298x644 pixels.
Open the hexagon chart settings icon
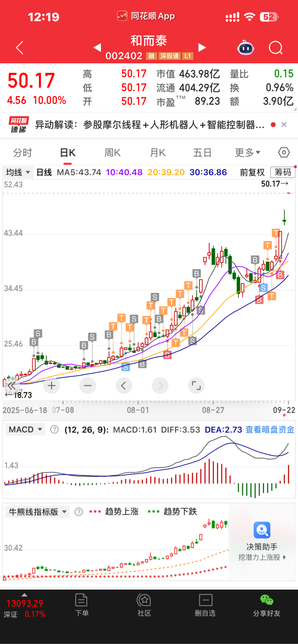pos(284,152)
